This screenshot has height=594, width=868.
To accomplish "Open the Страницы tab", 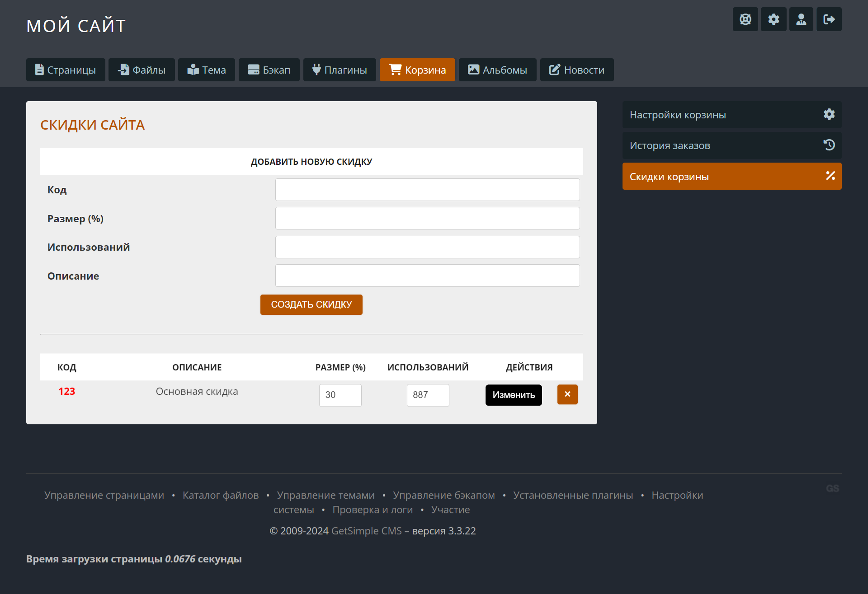I will 66,70.
